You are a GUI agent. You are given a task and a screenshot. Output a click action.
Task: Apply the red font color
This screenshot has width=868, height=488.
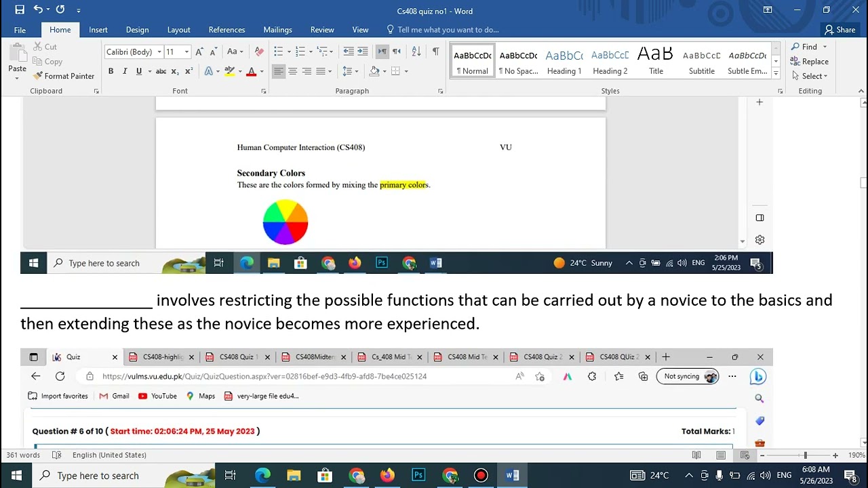coord(252,71)
